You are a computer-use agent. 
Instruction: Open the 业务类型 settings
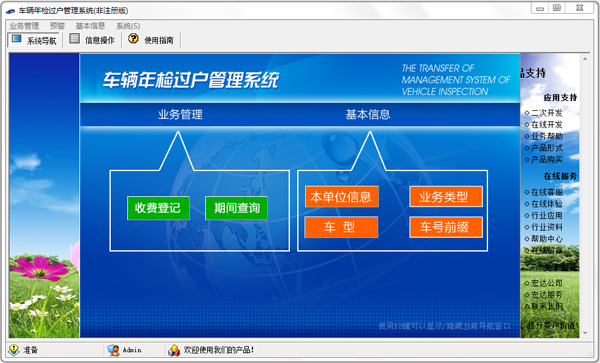point(446,197)
